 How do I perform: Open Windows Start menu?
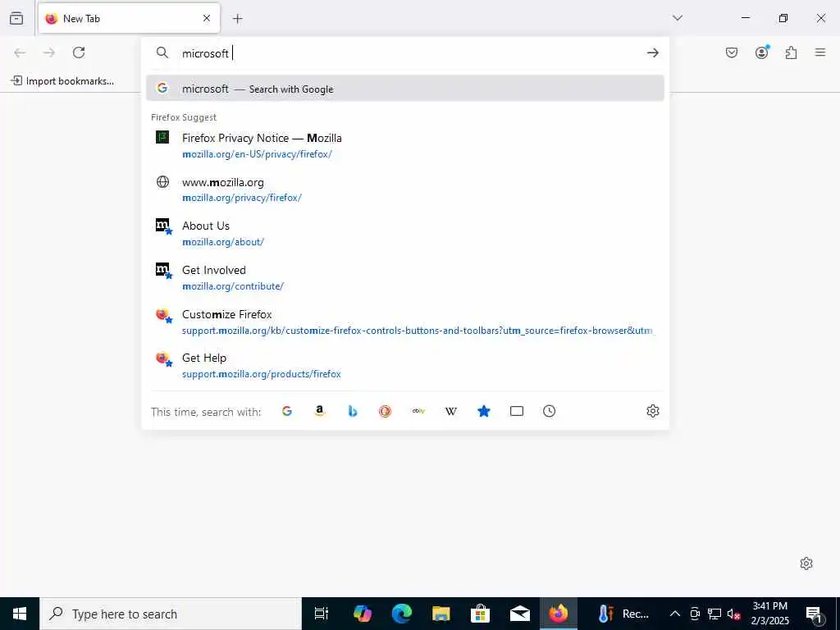pyautogui.click(x=20, y=614)
